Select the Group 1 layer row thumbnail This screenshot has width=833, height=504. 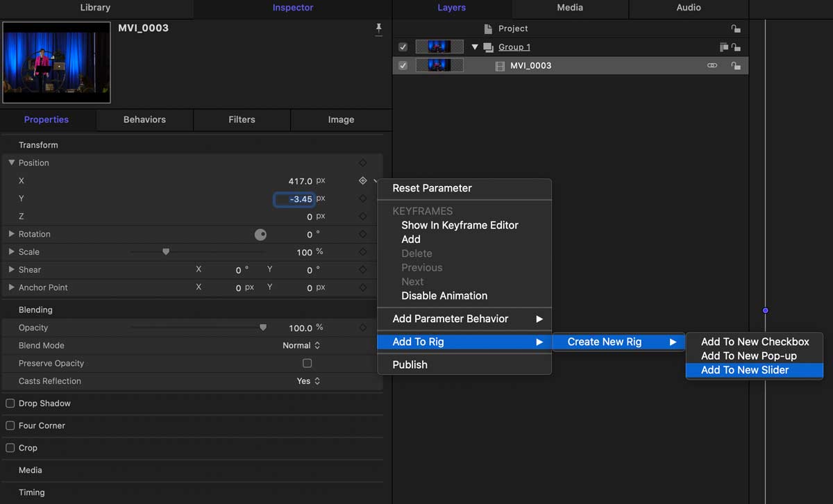(439, 47)
